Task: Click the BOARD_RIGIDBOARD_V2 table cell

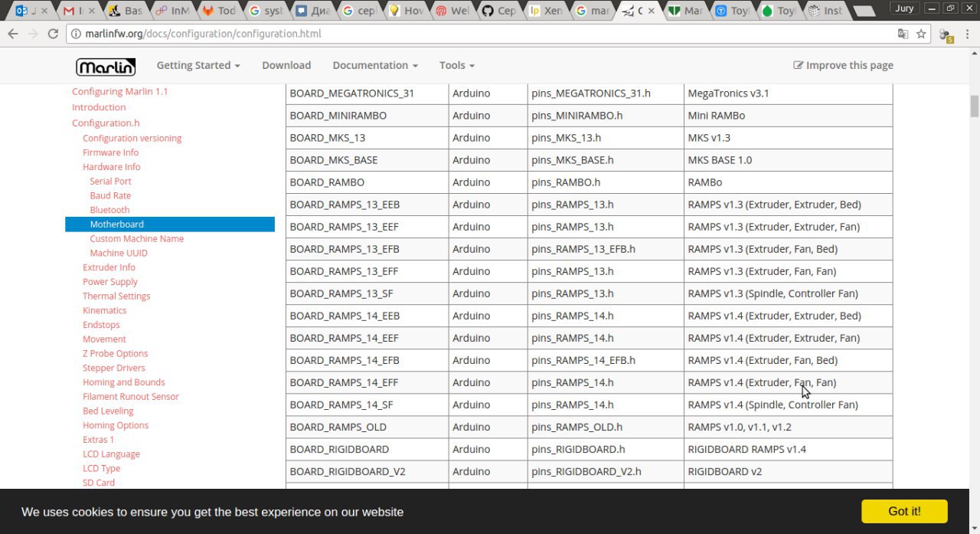Action: (x=367, y=471)
